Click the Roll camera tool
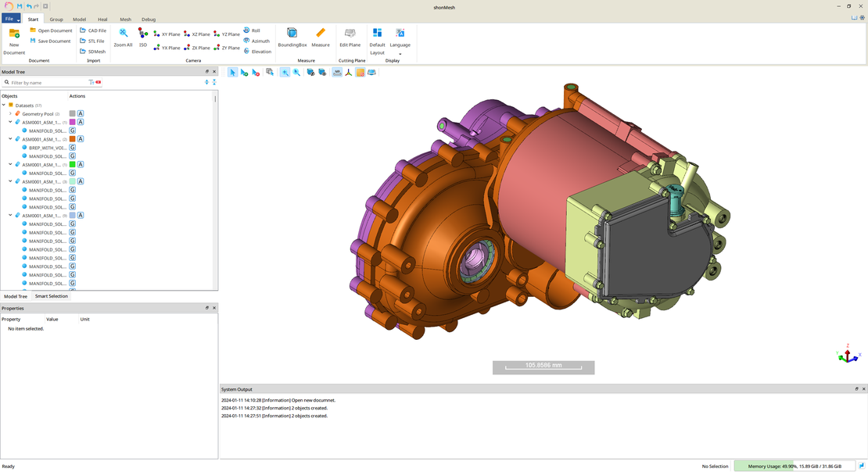 (x=252, y=30)
